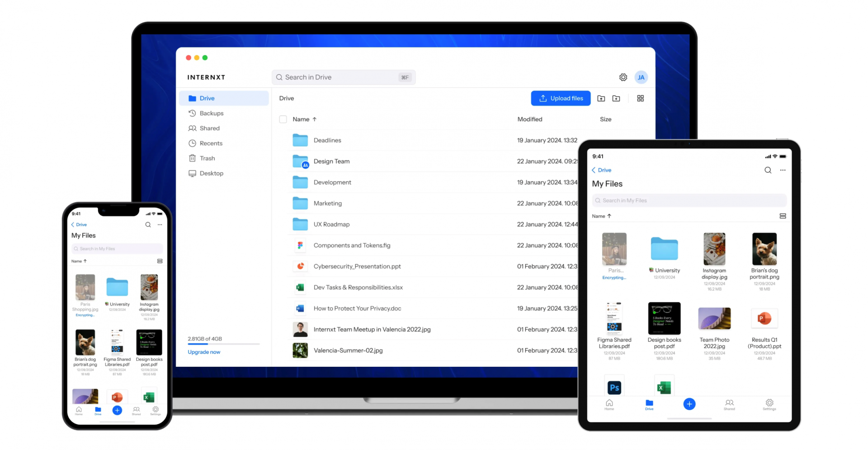Click the Upload files button
Viewport: 868px width, 450px height.
(560, 99)
